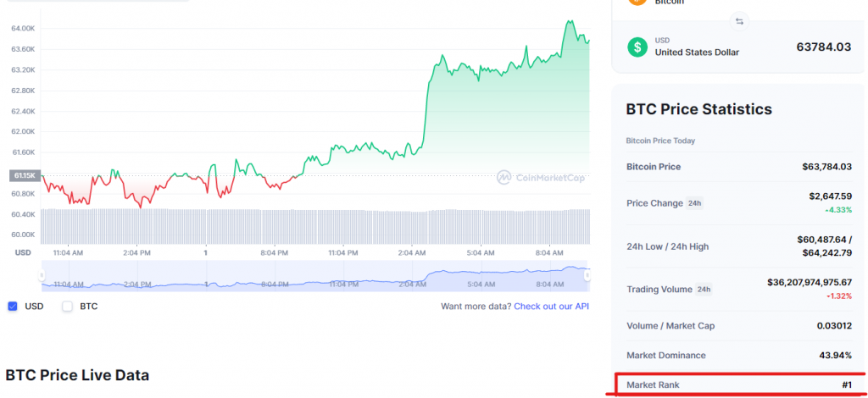Click the 63784.03 converter amount field

pyautogui.click(x=824, y=47)
